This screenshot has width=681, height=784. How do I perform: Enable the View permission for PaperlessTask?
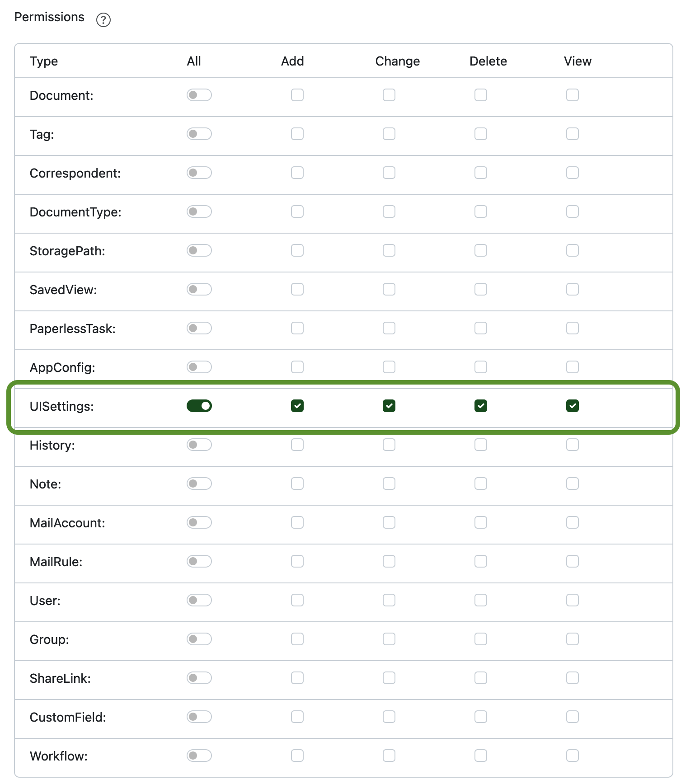coord(572,328)
